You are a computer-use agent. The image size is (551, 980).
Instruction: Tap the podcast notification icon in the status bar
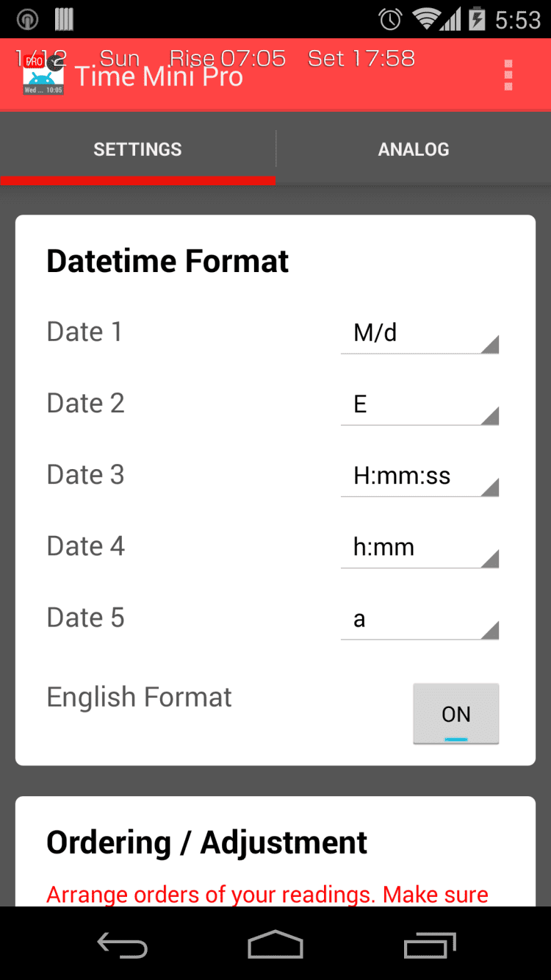[27, 19]
